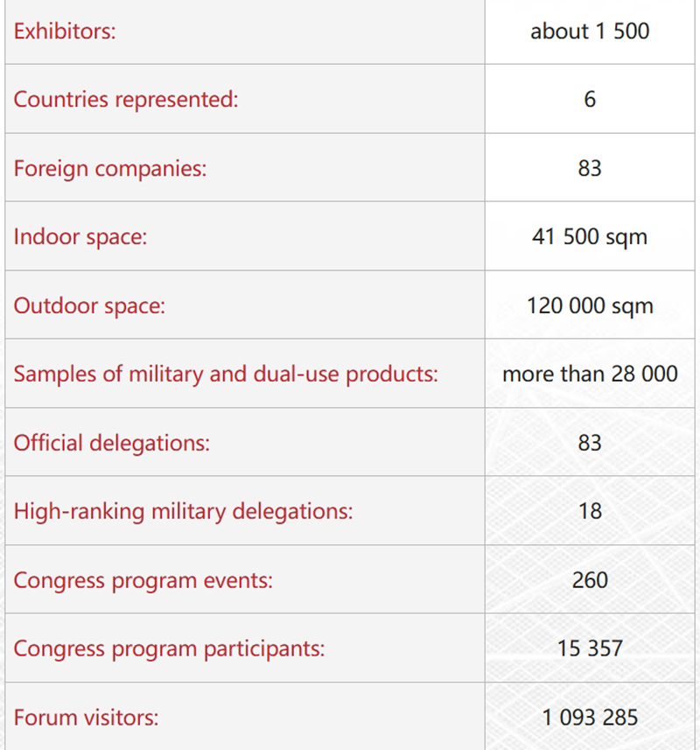Click the "Congress program events:" label

pyautogui.click(x=143, y=579)
